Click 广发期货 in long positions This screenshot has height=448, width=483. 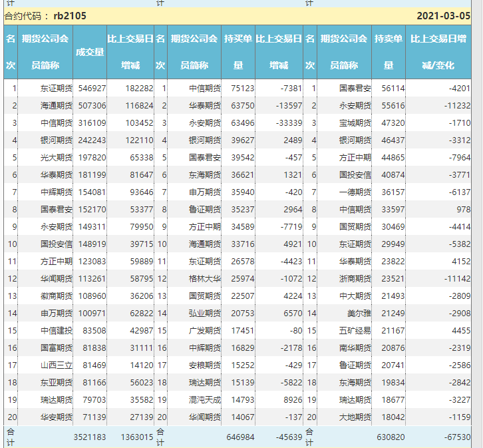(x=205, y=331)
